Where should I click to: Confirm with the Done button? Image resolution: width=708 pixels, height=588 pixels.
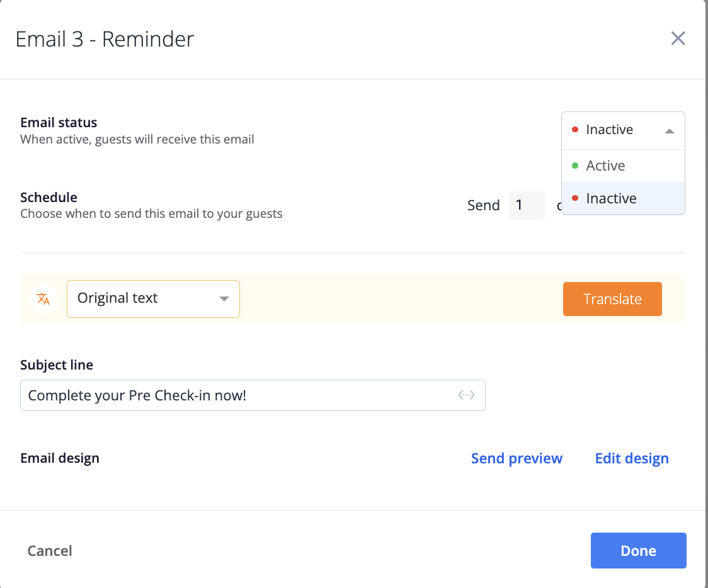coord(639,551)
